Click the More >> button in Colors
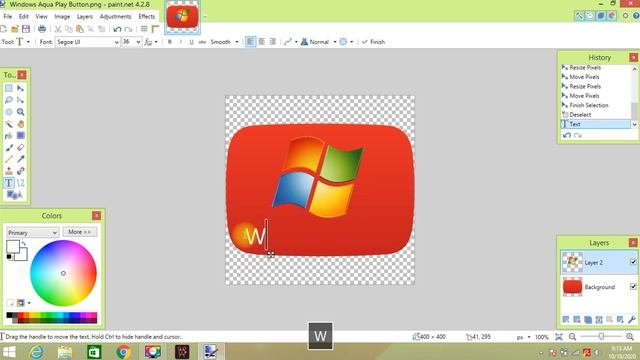Screen dimensions: 640x360 point(80,232)
